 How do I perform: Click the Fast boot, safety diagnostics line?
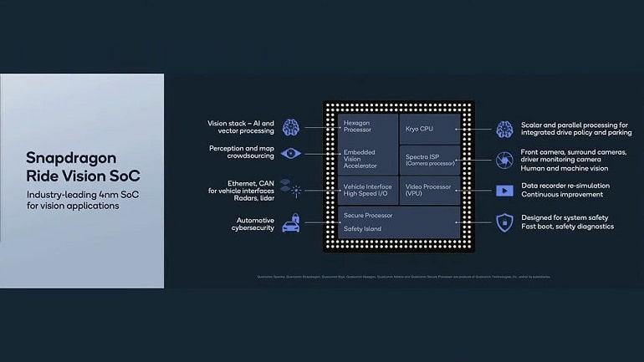click(568, 227)
